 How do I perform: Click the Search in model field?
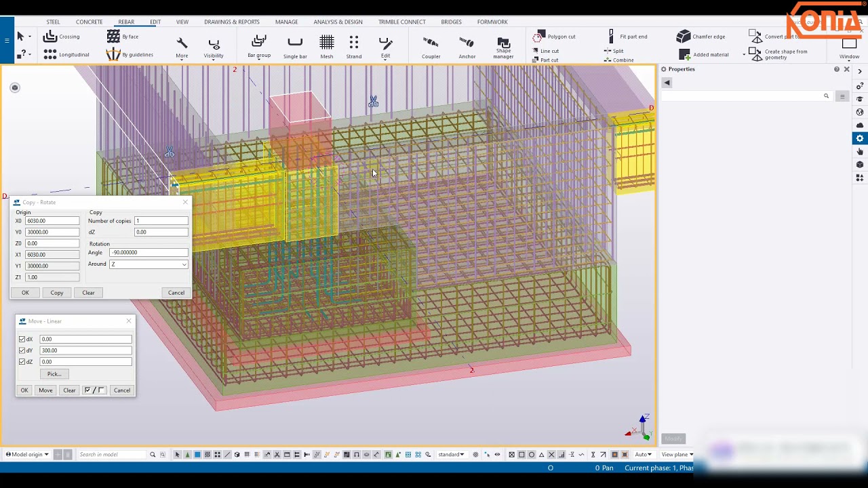[x=112, y=455]
